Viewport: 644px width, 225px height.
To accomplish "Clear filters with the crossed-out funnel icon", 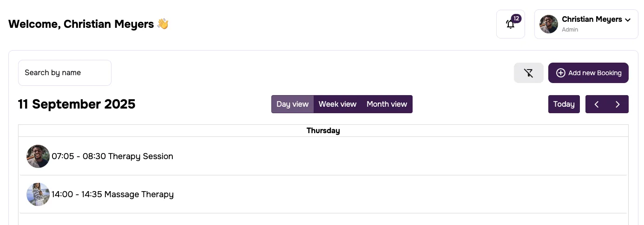I will pos(528,73).
